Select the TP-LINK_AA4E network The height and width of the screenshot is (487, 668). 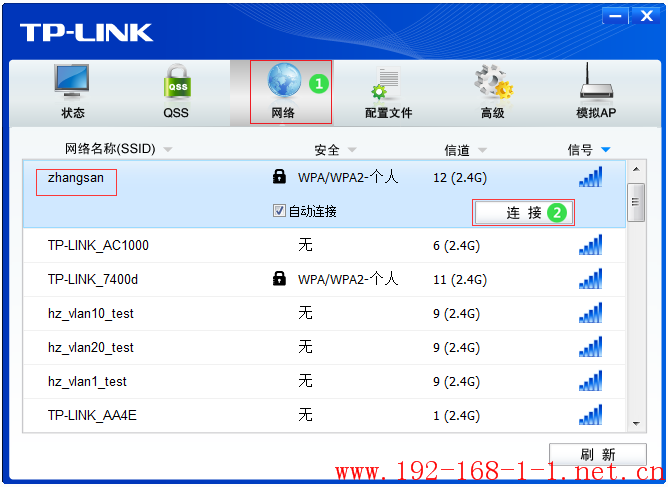point(92,415)
